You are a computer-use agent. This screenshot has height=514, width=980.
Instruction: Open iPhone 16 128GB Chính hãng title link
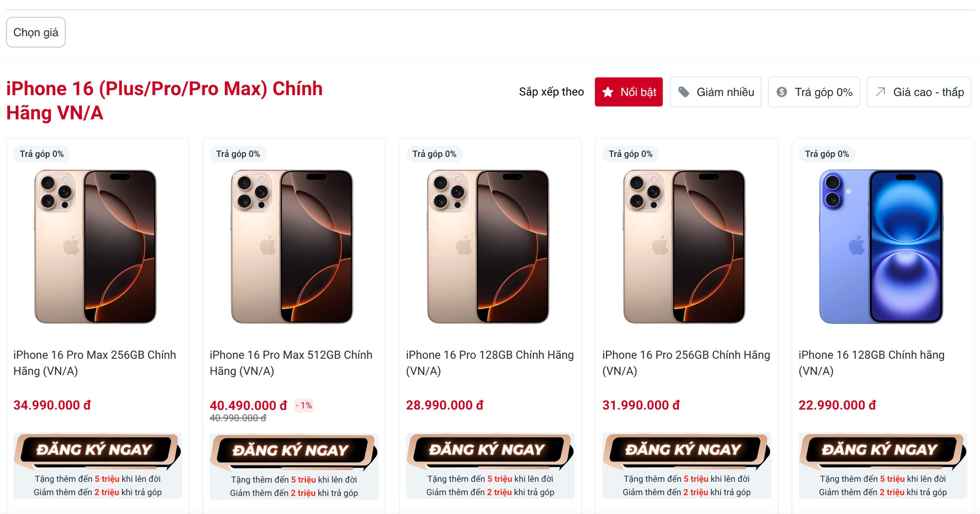click(871, 363)
